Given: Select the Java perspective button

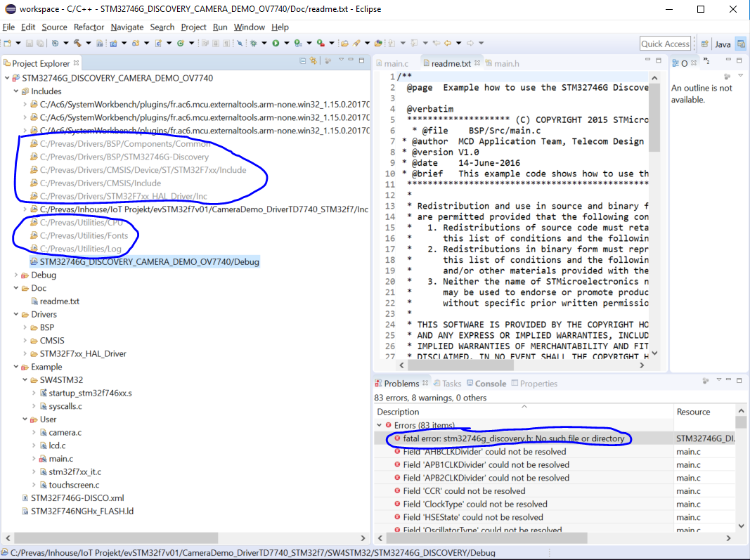Looking at the screenshot, I should (723, 44).
